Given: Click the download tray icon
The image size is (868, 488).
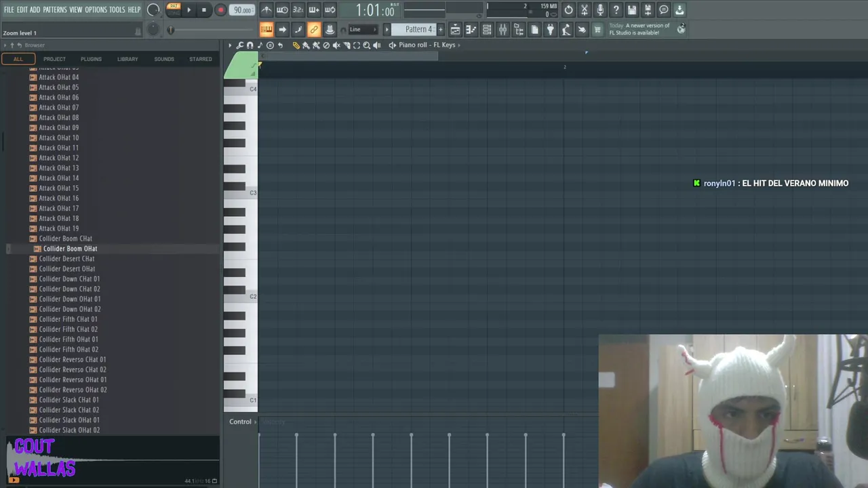Looking at the screenshot, I should tap(679, 10).
